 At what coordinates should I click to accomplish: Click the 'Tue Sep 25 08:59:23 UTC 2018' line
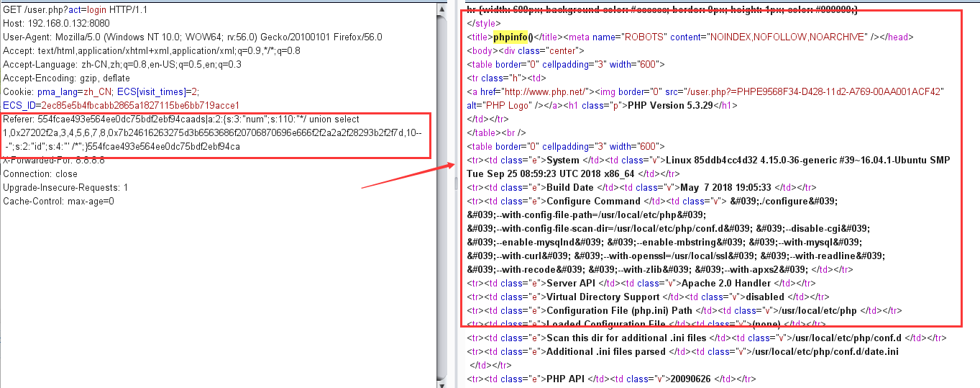click(574, 174)
